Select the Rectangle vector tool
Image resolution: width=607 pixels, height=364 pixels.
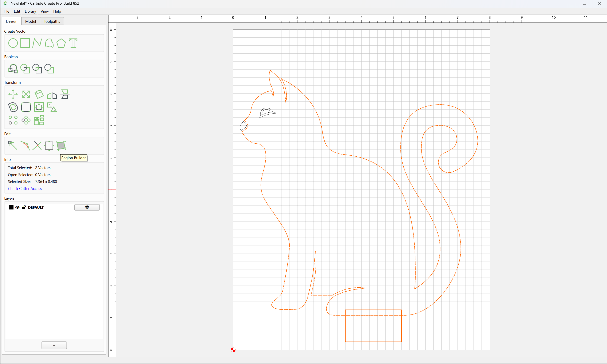[x=25, y=43]
